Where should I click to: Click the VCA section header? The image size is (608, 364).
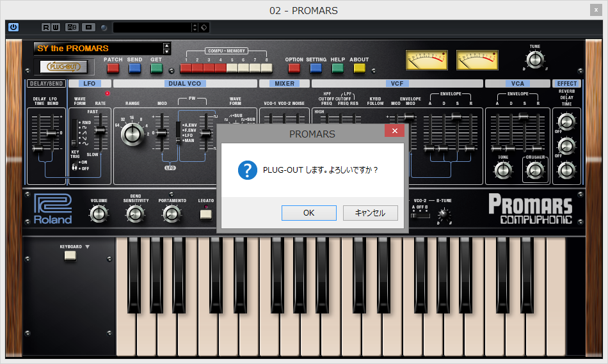tap(518, 83)
